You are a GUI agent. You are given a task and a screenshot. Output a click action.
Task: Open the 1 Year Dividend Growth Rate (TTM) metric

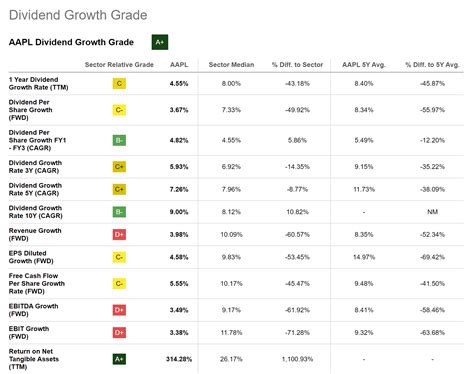[x=38, y=83]
